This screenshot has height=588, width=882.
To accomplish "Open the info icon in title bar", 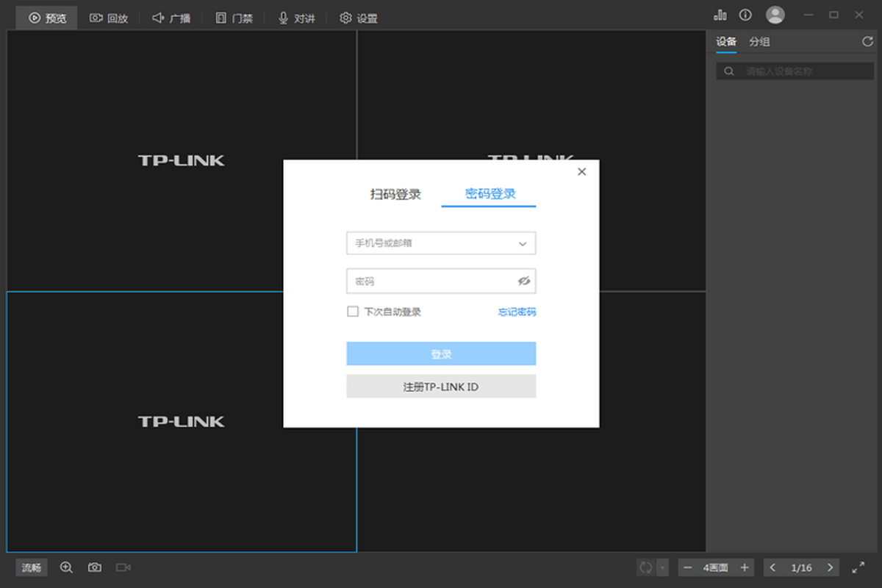I will pos(745,15).
